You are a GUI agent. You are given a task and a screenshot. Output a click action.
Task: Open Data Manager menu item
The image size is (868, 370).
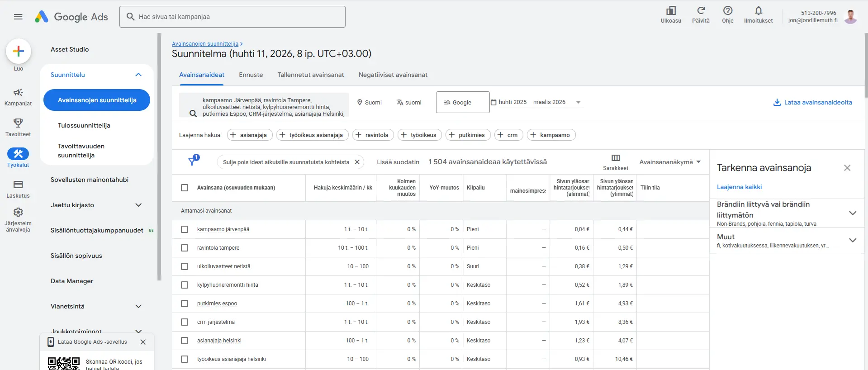(72, 281)
